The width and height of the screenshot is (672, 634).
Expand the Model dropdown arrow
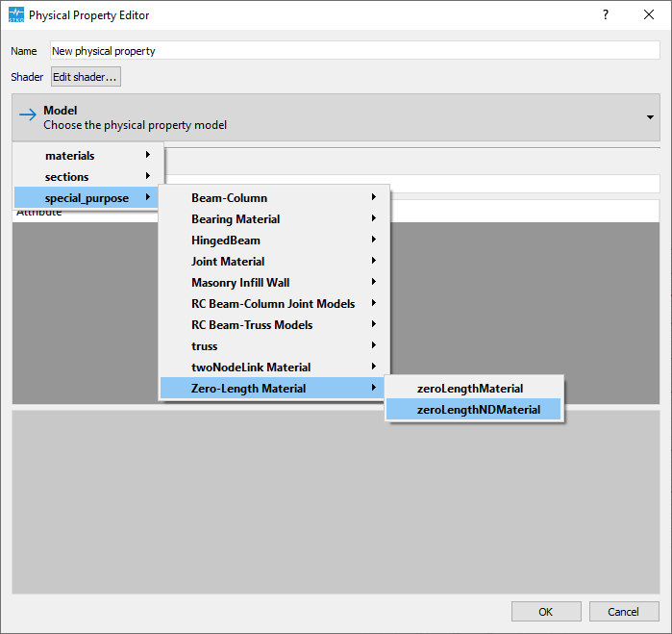[x=650, y=117]
